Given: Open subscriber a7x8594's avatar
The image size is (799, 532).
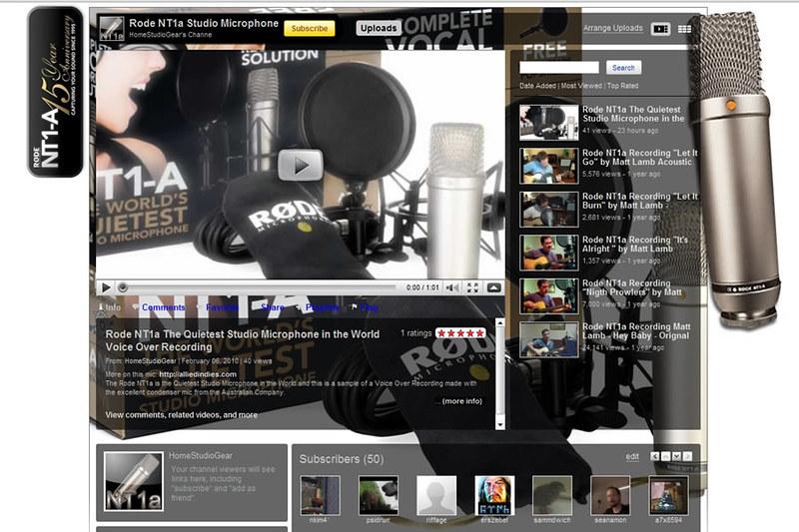Looking at the screenshot, I should (x=668, y=496).
